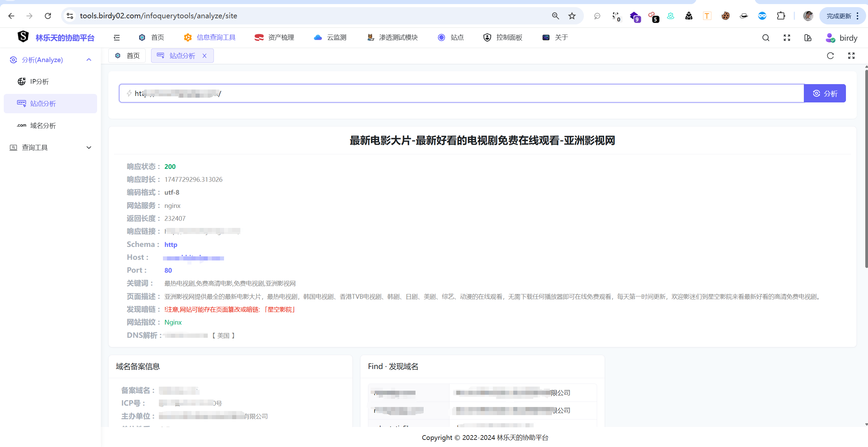This screenshot has width=868, height=447.
Task: Bookmark this page with star icon
Action: tap(572, 16)
